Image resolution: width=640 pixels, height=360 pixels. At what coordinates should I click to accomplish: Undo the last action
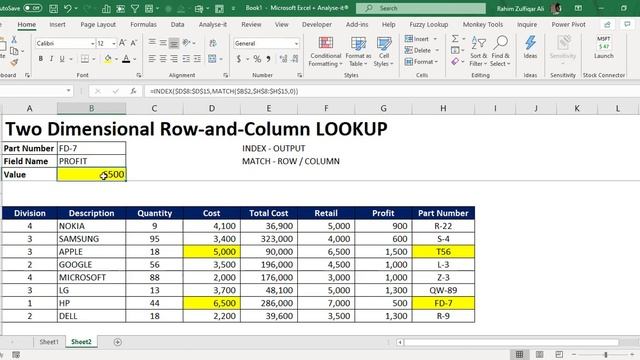tap(67, 8)
